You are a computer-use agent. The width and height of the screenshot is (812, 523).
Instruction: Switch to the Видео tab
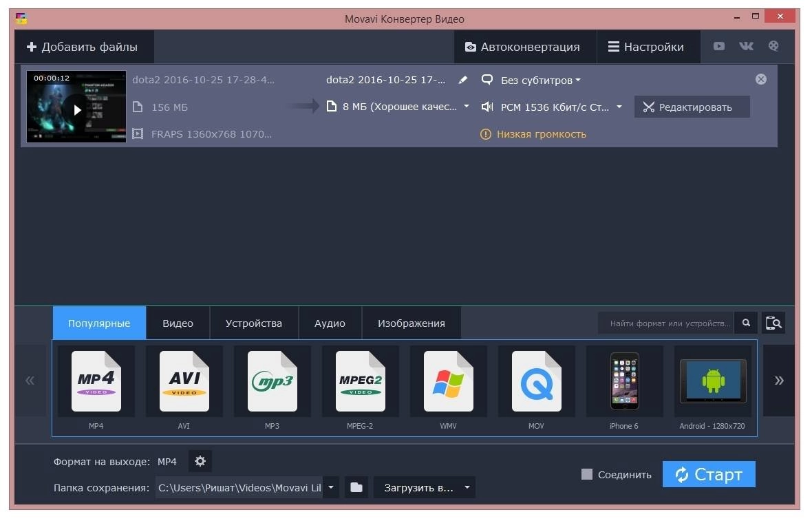coord(178,323)
